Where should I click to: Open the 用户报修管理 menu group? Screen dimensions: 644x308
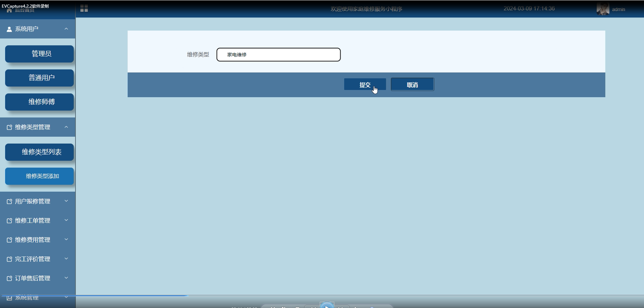click(x=38, y=201)
